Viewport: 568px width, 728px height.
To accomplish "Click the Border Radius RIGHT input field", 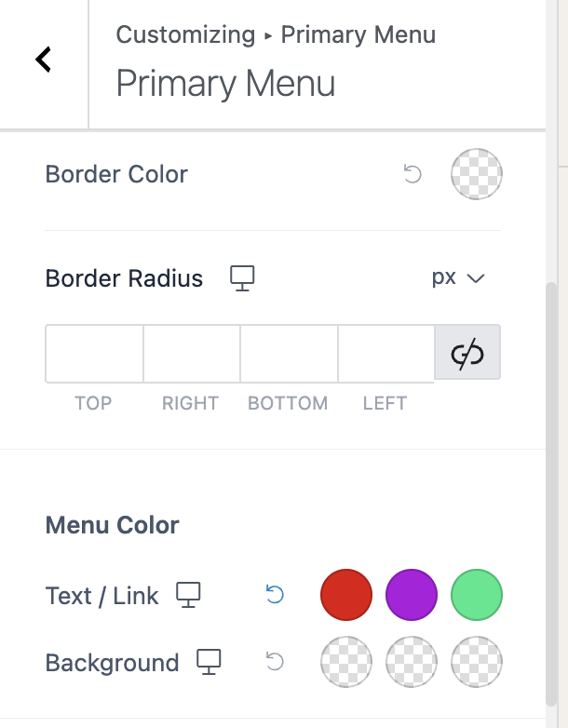I will point(192,353).
